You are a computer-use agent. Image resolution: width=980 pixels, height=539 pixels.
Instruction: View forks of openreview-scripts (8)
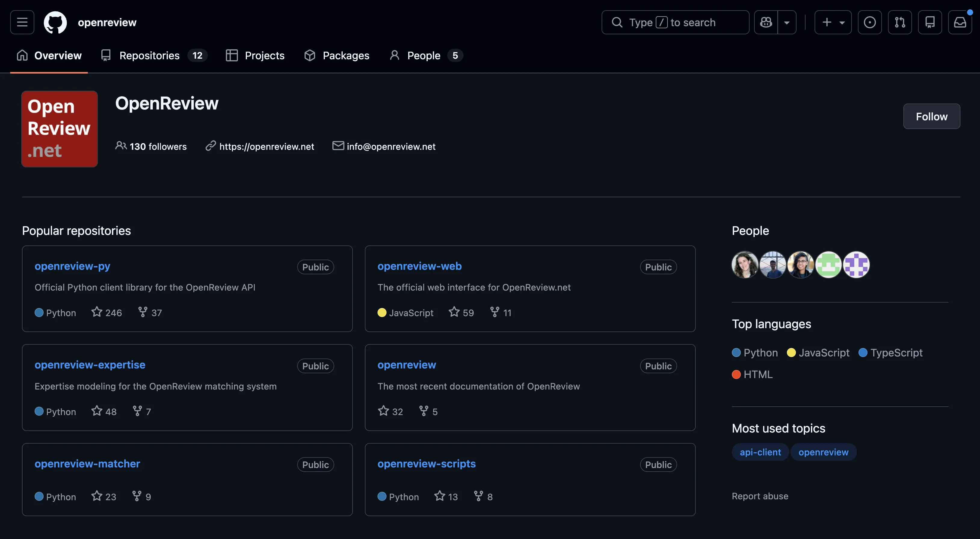[x=483, y=497]
